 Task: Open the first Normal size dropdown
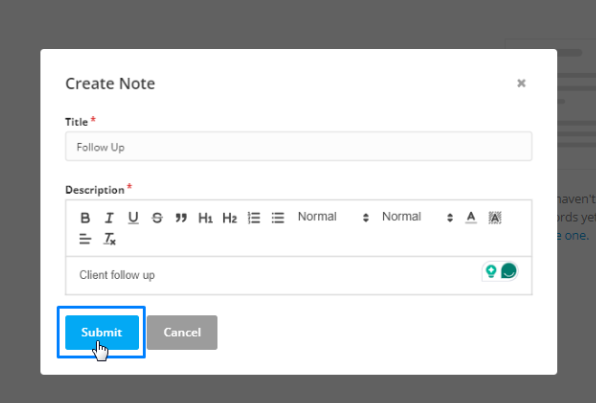pyautogui.click(x=333, y=217)
